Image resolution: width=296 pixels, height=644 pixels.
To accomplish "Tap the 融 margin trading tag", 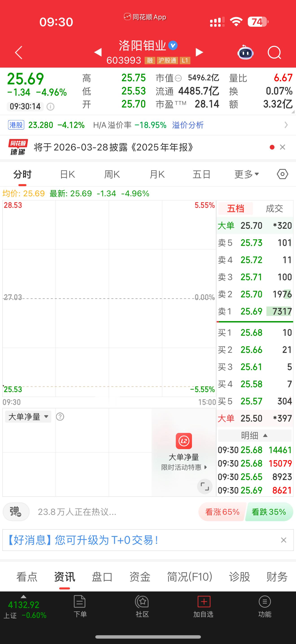I will click(x=150, y=60).
